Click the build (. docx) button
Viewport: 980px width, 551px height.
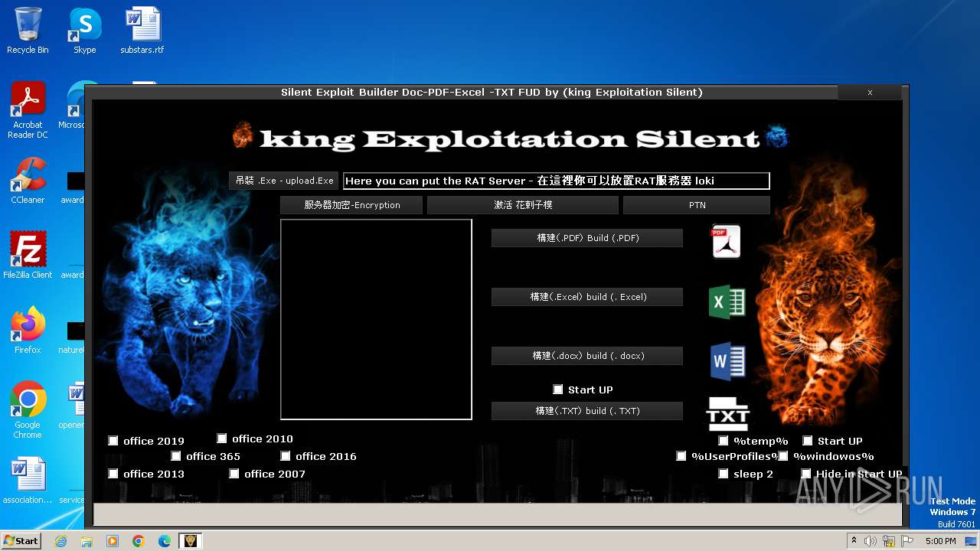click(x=587, y=356)
